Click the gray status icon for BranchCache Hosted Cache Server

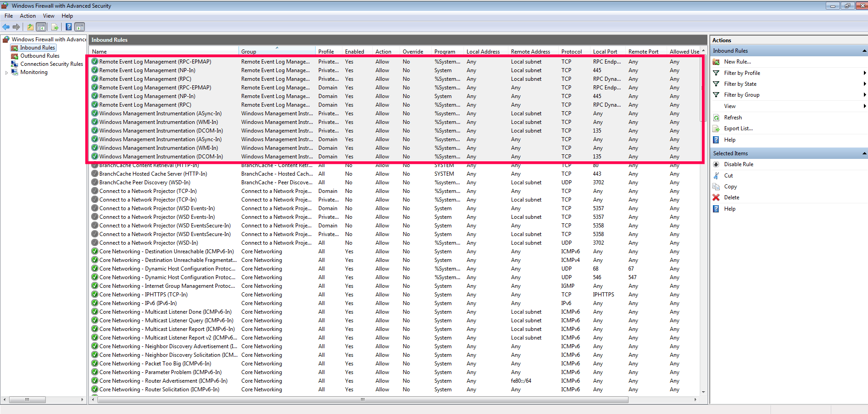(95, 174)
